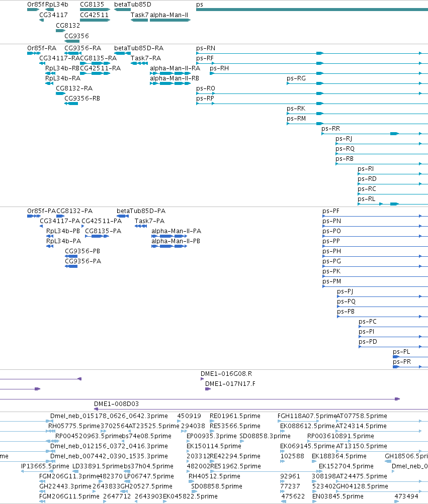Screen dimensions: 428x504
Task: Select the ps-PR protein
Action: click(x=410, y=366)
